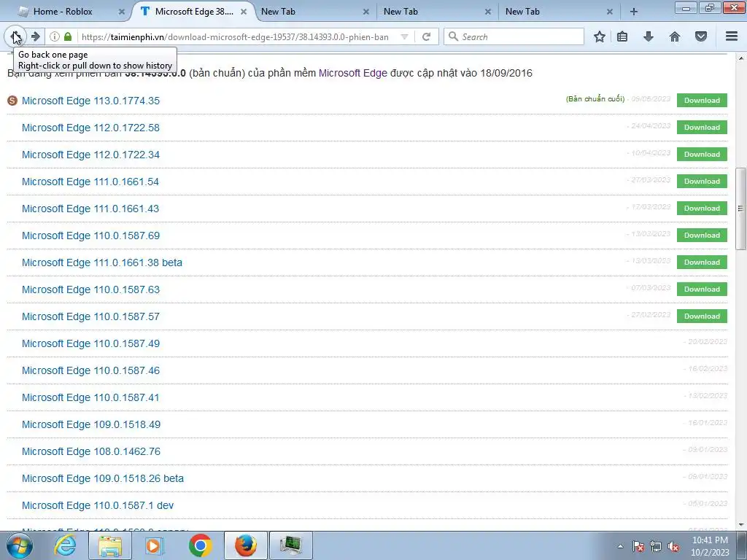Open the Windows Start button
The height and width of the screenshot is (560, 747).
point(19,545)
